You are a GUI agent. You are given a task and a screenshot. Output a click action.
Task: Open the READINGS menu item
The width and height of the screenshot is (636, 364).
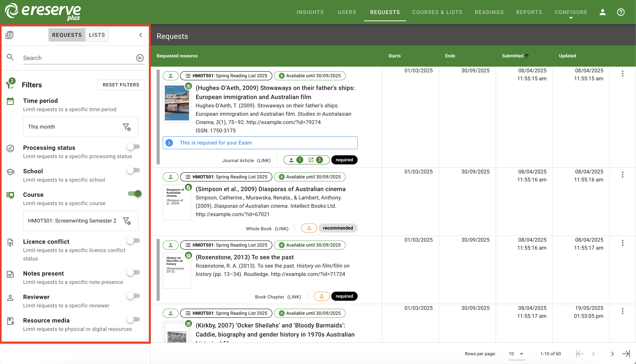point(489,12)
